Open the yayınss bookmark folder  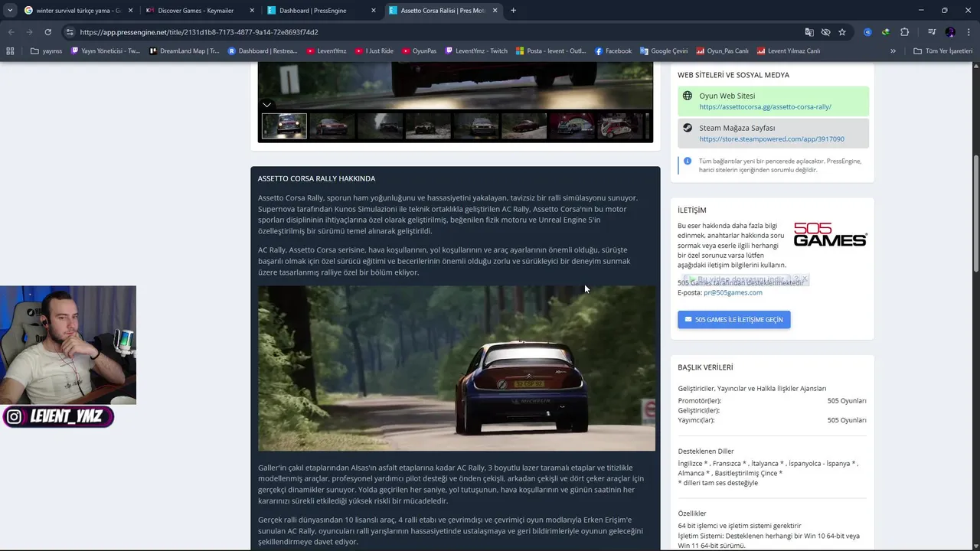click(x=47, y=51)
